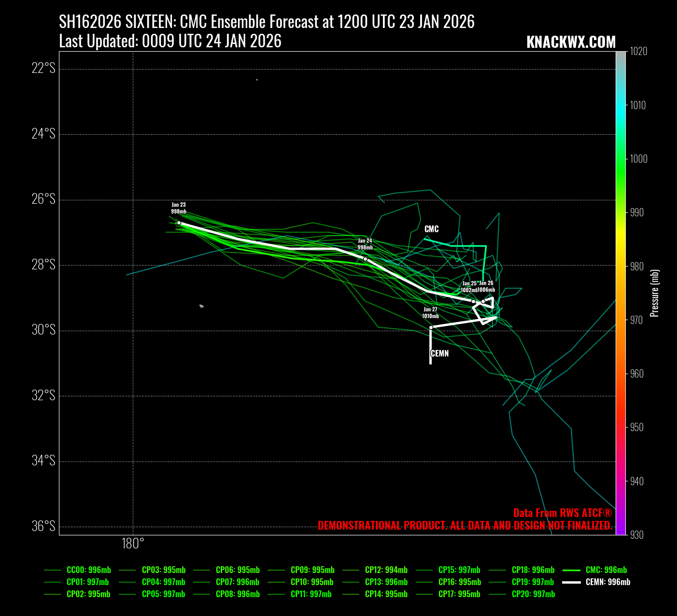677x616 pixels.
Task: Click the 1000 mark on pressure colorbar
Action: tap(621, 159)
